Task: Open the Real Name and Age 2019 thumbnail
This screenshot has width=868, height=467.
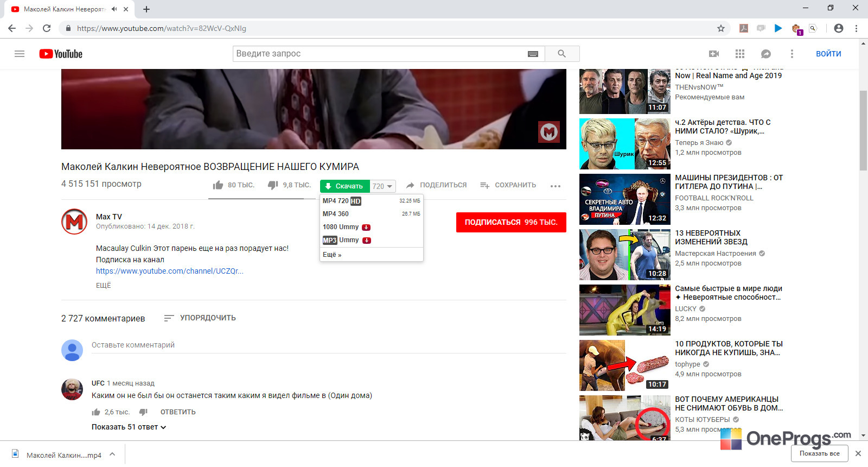Action: 625,91
